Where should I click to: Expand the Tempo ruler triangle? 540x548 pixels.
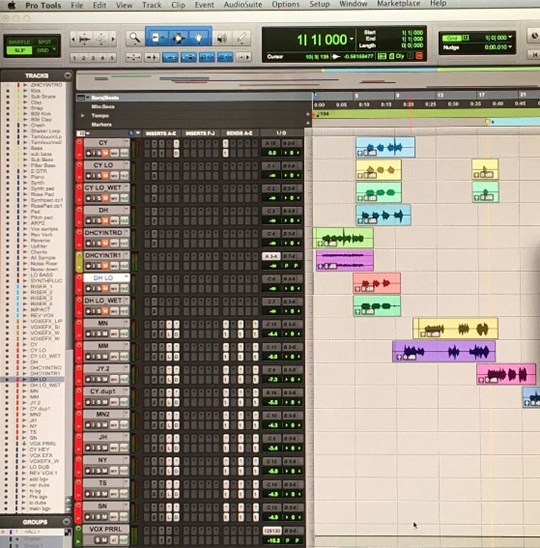click(x=82, y=115)
